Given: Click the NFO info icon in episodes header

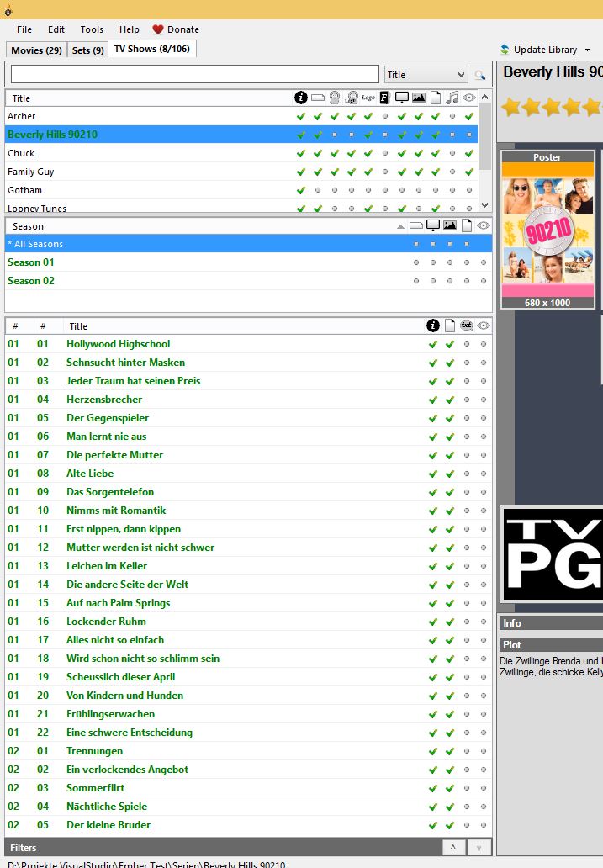Looking at the screenshot, I should [x=433, y=325].
